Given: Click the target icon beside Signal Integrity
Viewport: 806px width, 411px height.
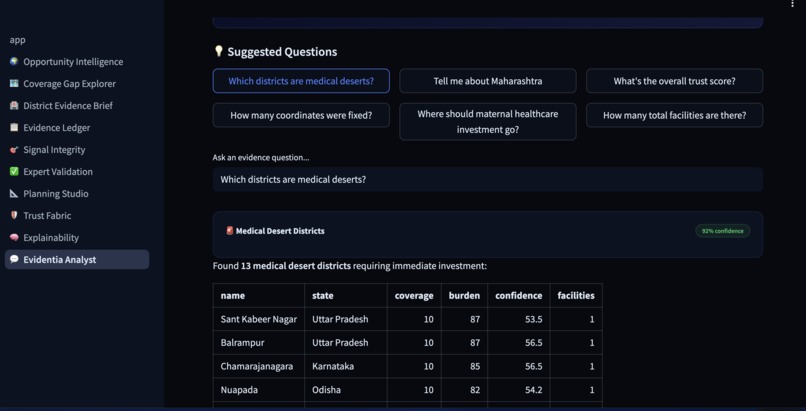Looking at the screenshot, I should click(14, 150).
